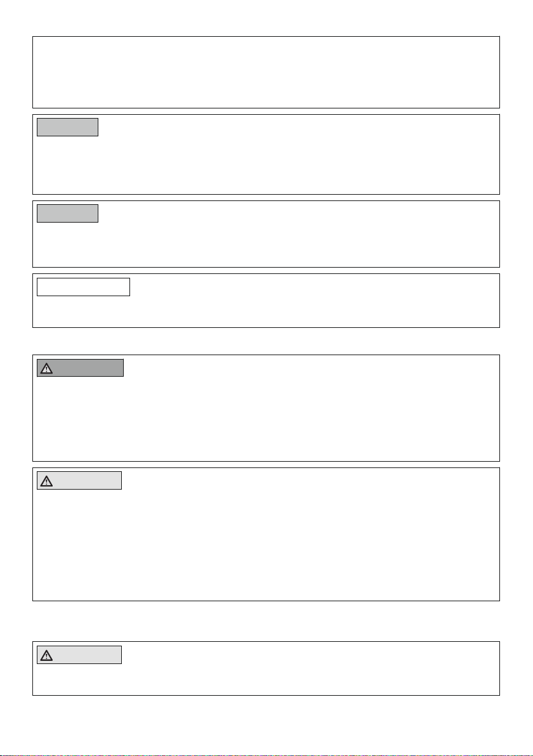The width and height of the screenshot is (533, 756).
Task: Click the warning triangle in the middle light gray label
Action: coord(46,481)
